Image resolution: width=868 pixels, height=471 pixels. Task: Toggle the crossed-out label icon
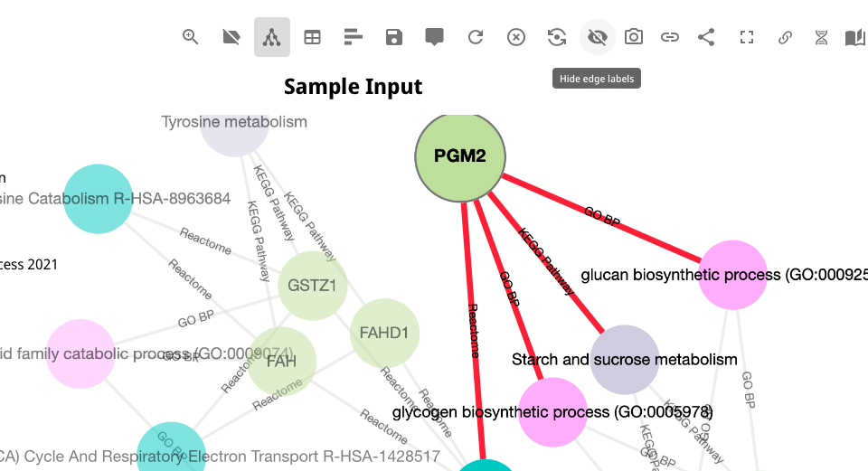pos(231,37)
